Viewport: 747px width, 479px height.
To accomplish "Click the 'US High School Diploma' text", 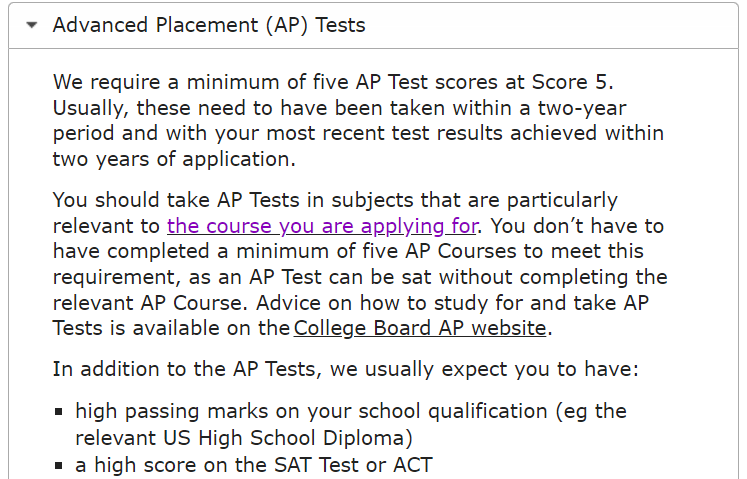I will (x=284, y=438).
